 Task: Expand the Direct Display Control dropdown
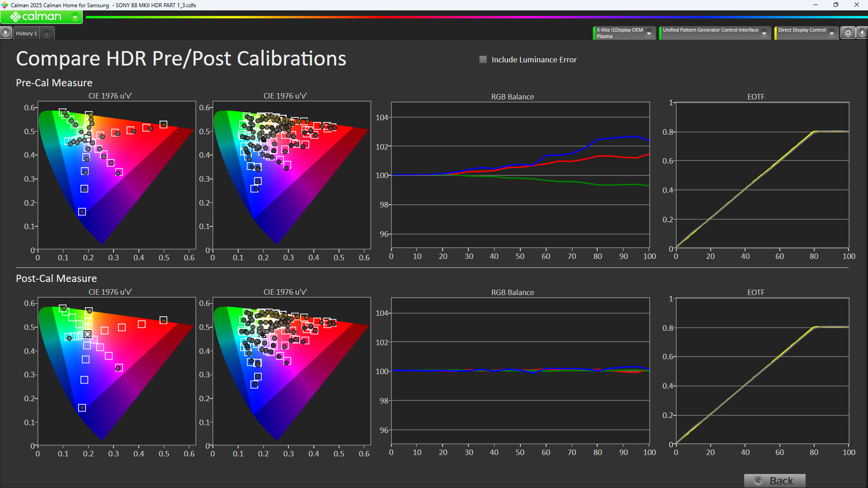coord(832,33)
